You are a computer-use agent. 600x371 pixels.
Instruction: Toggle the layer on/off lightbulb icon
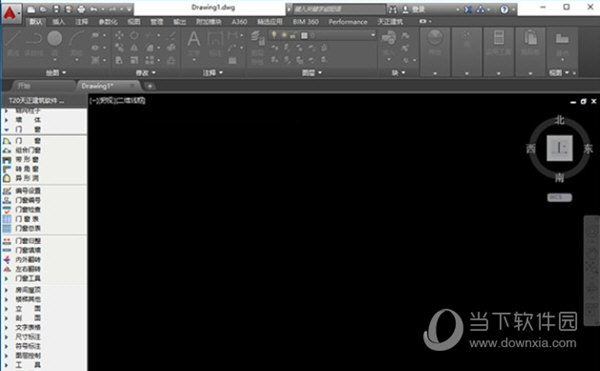[x=274, y=35]
